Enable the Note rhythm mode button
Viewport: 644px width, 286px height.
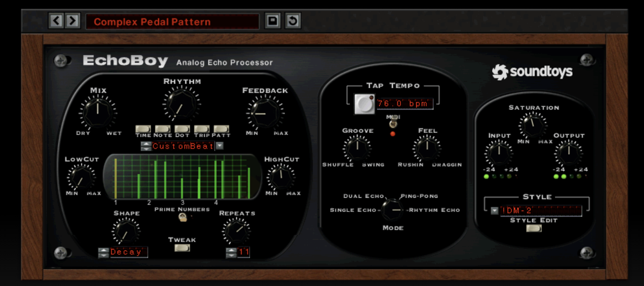(x=163, y=129)
